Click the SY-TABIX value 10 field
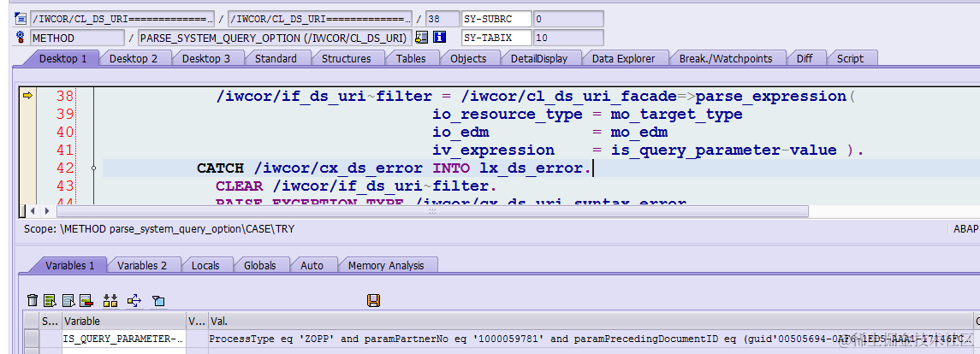980x354 pixels. pos(568,38)
